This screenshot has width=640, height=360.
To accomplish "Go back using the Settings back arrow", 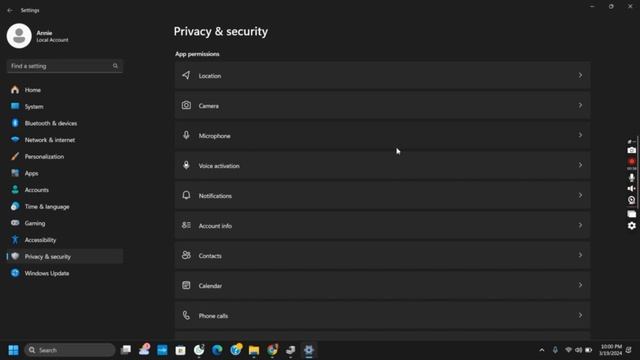I will pyautogui.click(x=10, y=10).
